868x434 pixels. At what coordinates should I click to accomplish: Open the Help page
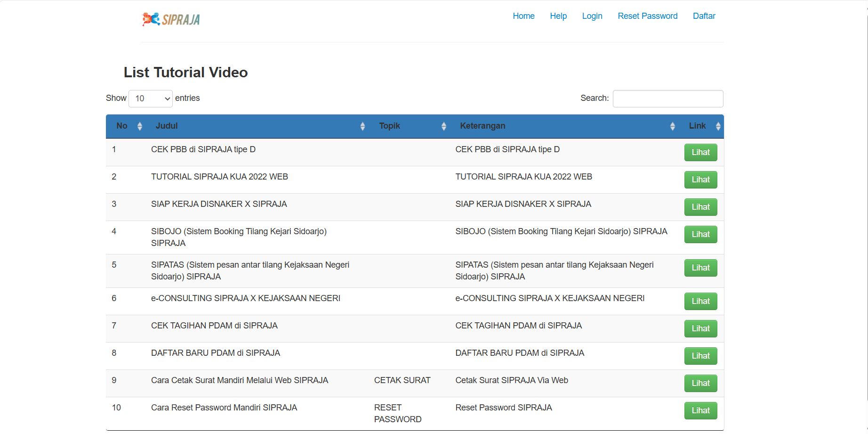pos(558,16)
